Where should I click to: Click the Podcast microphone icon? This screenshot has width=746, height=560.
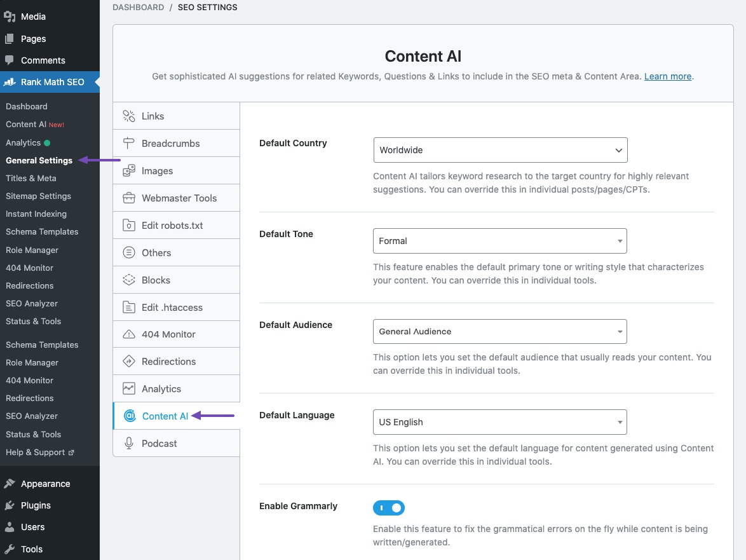point(129,444)
